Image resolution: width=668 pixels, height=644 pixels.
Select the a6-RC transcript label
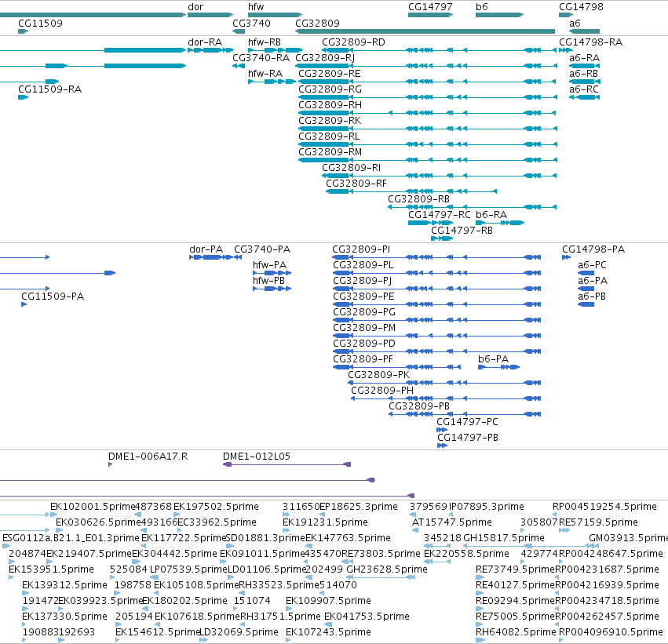coord(584,89)
